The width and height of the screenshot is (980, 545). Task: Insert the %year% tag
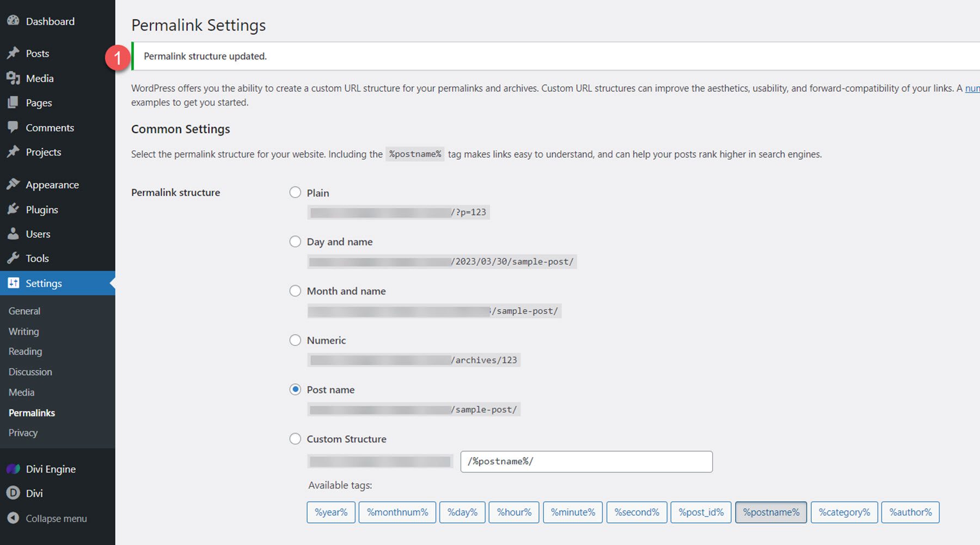pyautogui.click(x=330, y=512)
